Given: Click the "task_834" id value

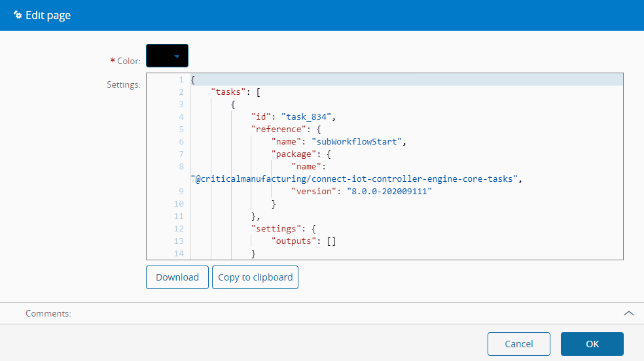Looking at the screenshot, I should (x=307, y=117).
